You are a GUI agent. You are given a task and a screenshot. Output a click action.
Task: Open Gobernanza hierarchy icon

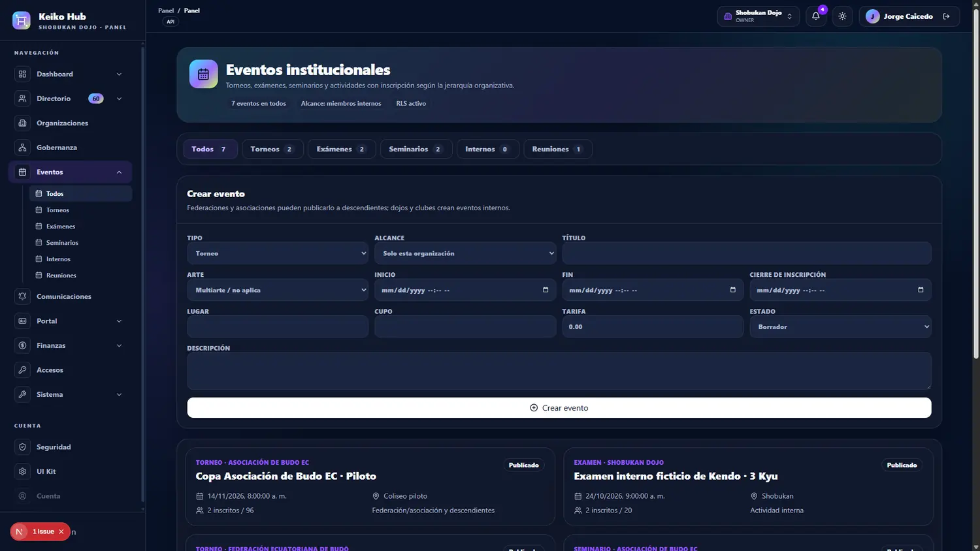[x=22, y=148]
